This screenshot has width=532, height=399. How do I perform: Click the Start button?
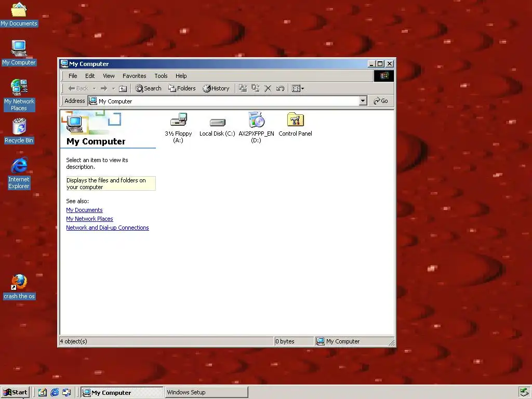15,393
